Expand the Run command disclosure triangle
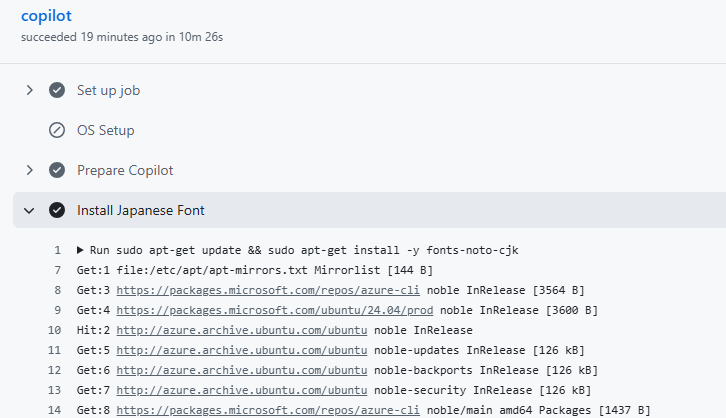The width and height of the screenshot is (726, 418). pos(80,250)
